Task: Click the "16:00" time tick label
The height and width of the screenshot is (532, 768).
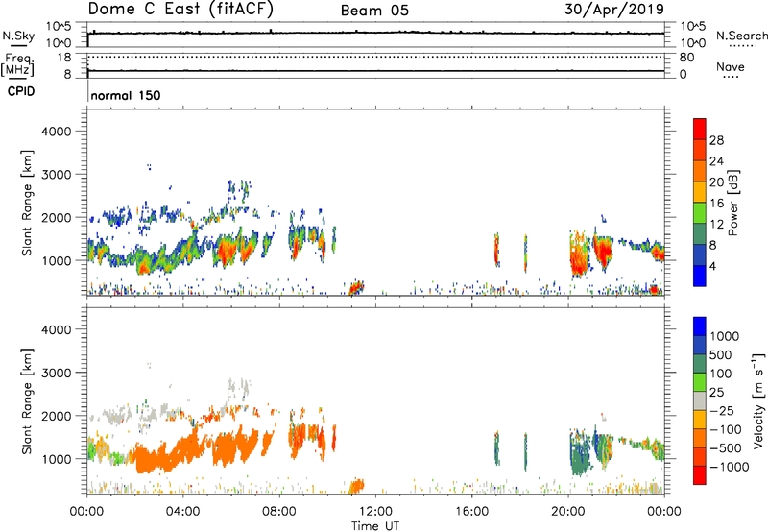Action: click(471, 512)
